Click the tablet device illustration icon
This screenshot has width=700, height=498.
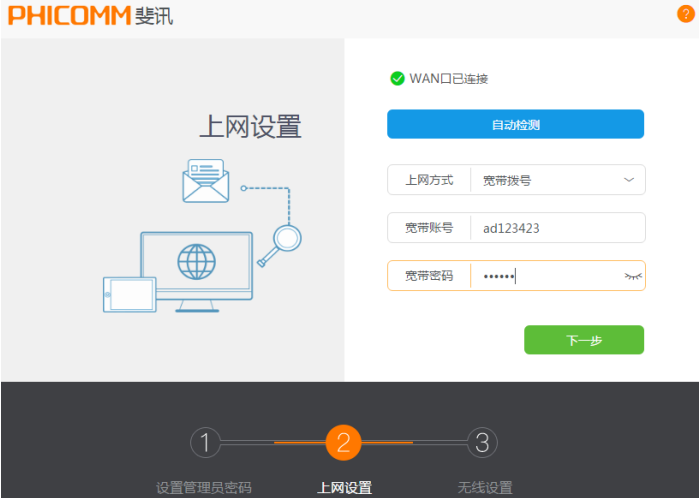pyautogui.click(x=129, y=294)
